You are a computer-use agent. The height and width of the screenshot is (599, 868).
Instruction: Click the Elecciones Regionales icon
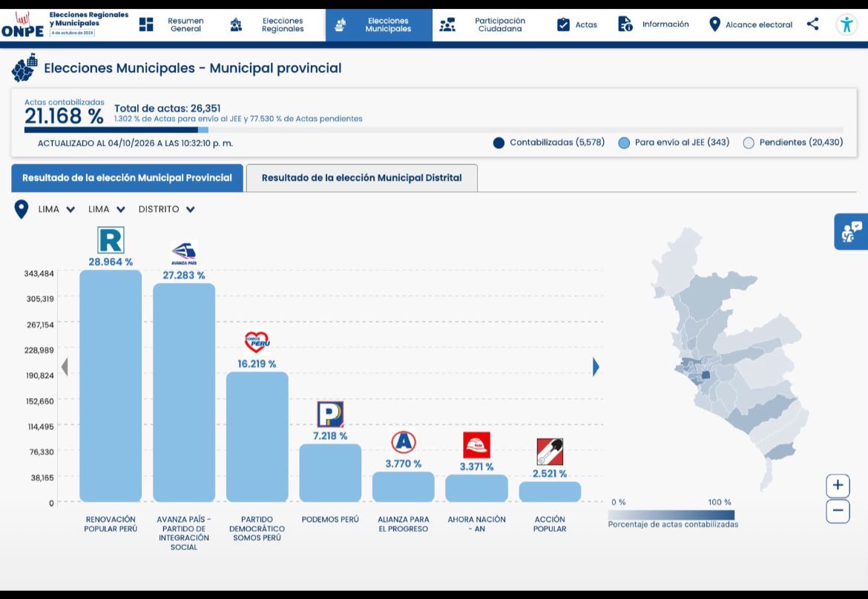tap(236, 25)
